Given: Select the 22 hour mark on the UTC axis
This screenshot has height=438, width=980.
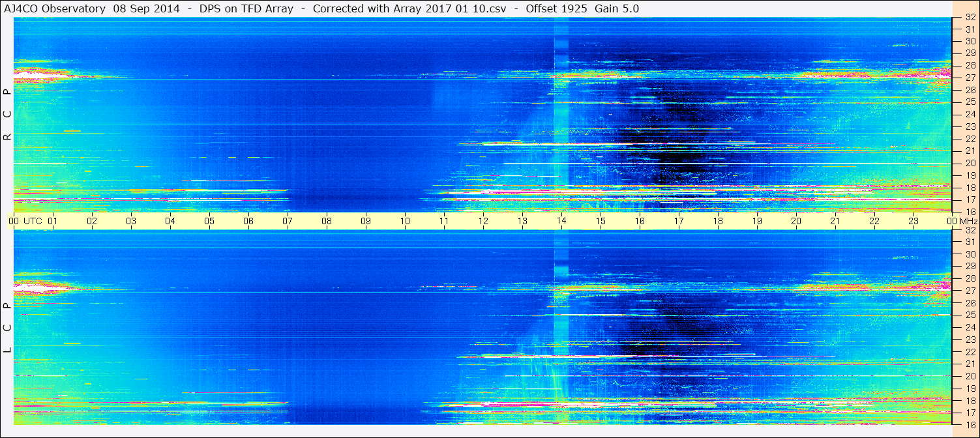Looking at the screenshot, I should [x=874, y=221].
